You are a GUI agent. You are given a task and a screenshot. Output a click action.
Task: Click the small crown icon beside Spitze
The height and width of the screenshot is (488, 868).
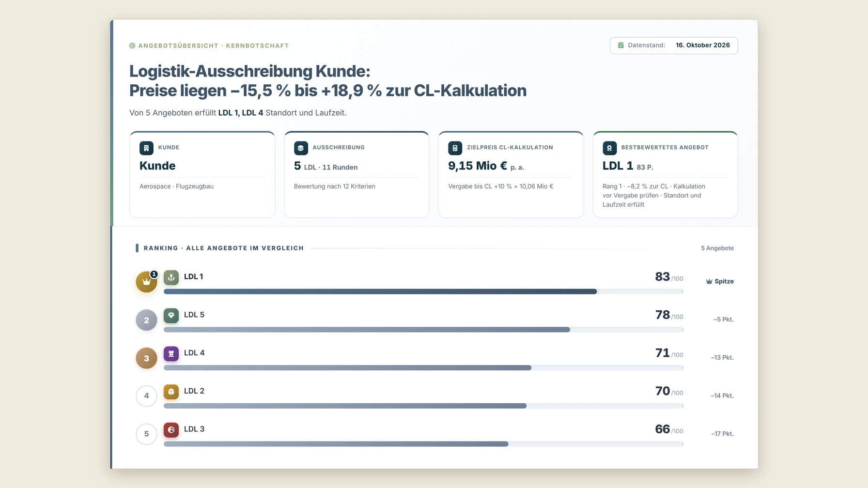pyautogui.click(x=709, y=281)
